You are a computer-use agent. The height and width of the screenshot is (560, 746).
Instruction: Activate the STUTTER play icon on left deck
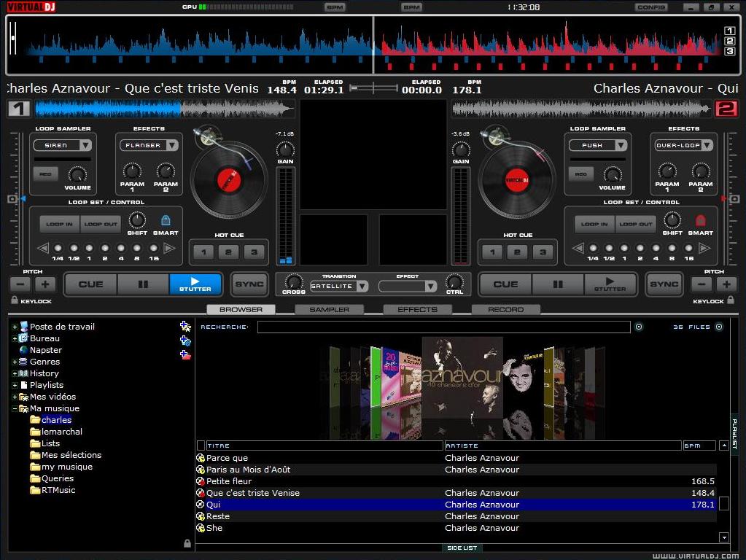click(195, 284)
